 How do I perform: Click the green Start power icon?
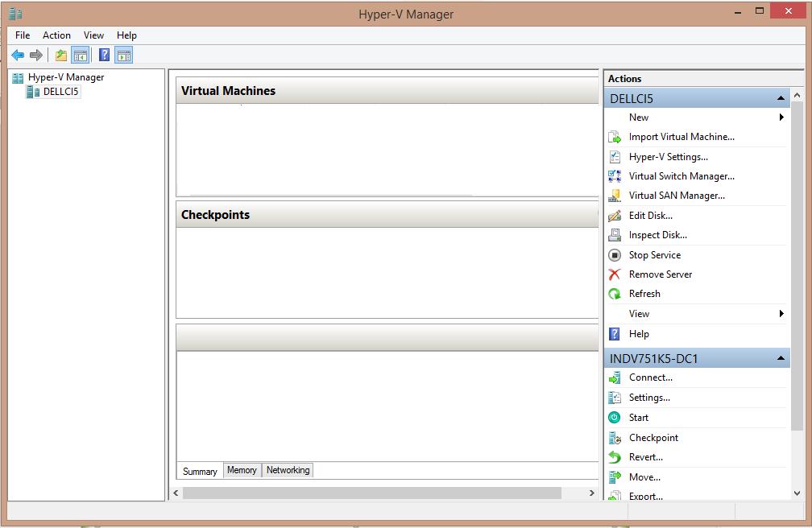(614, 417)
